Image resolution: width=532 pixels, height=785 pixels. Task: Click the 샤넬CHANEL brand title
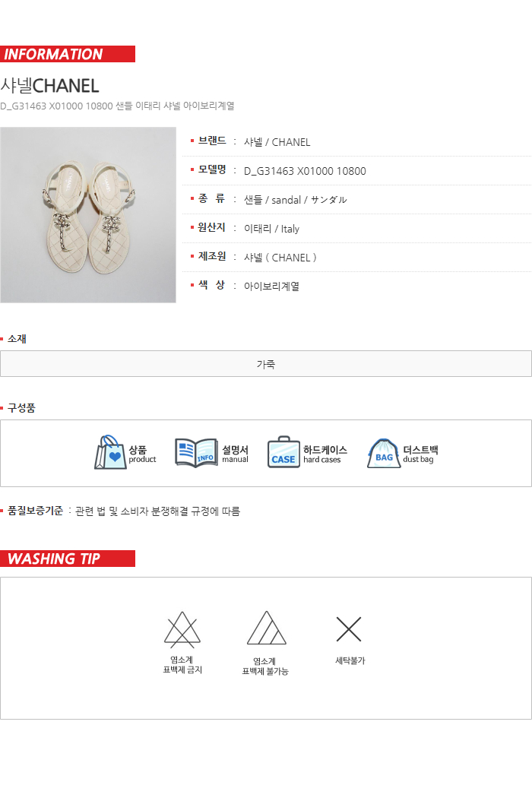pyautogui.click(x=49, y=86)
